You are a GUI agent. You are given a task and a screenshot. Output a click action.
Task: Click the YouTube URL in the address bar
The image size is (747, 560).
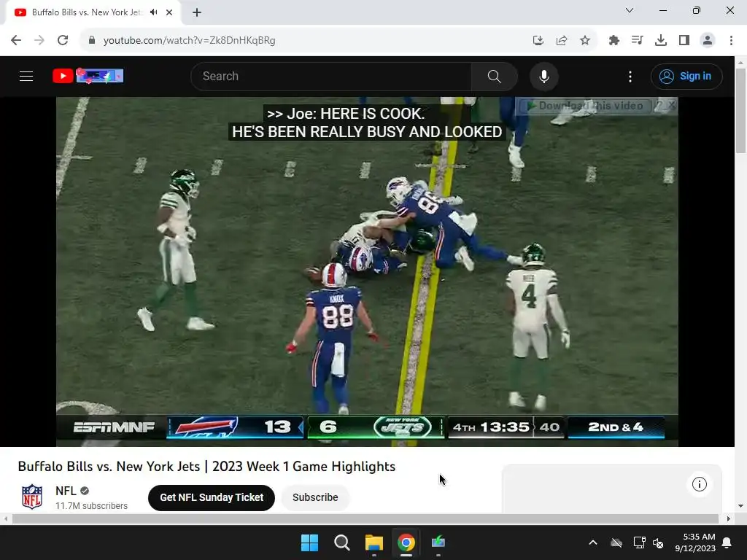coord(189,41)
